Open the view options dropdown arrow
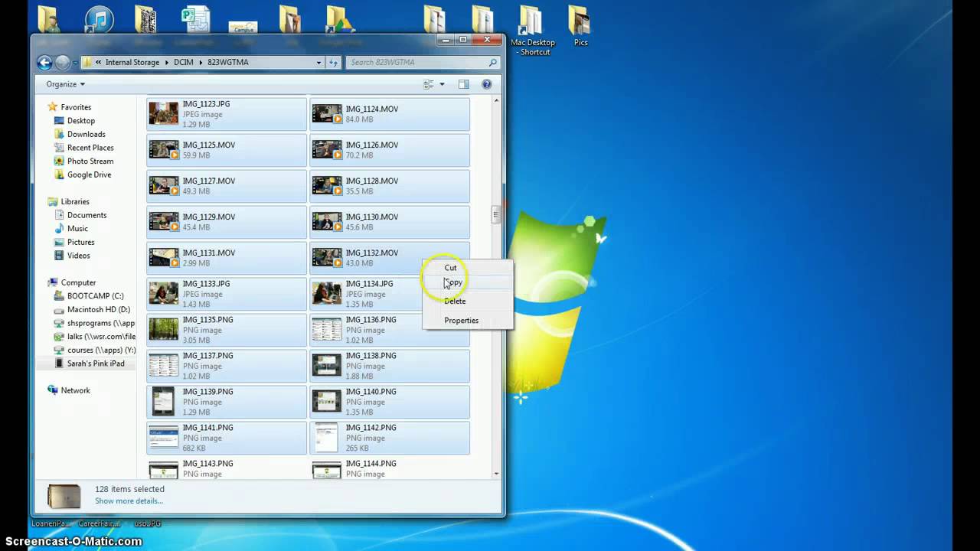The image size is (980, 551). click(442, 84)
